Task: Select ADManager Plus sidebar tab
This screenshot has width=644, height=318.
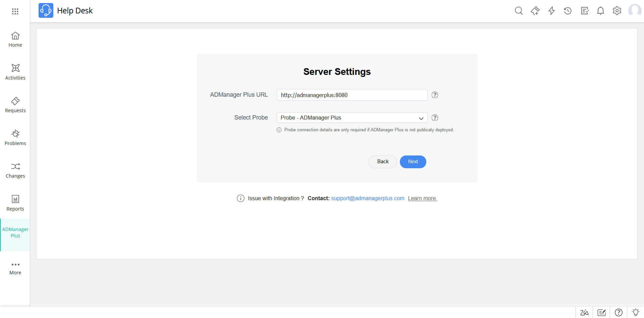Action: 15,235
